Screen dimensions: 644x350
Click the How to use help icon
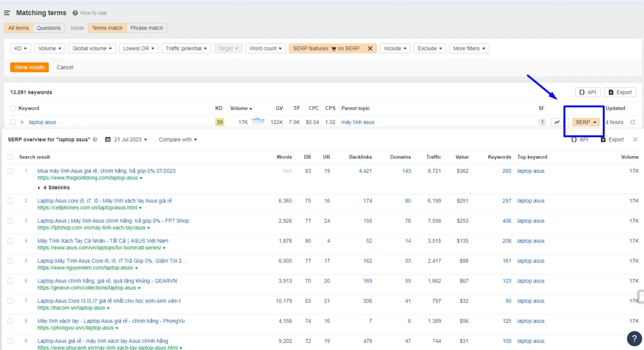75,13
